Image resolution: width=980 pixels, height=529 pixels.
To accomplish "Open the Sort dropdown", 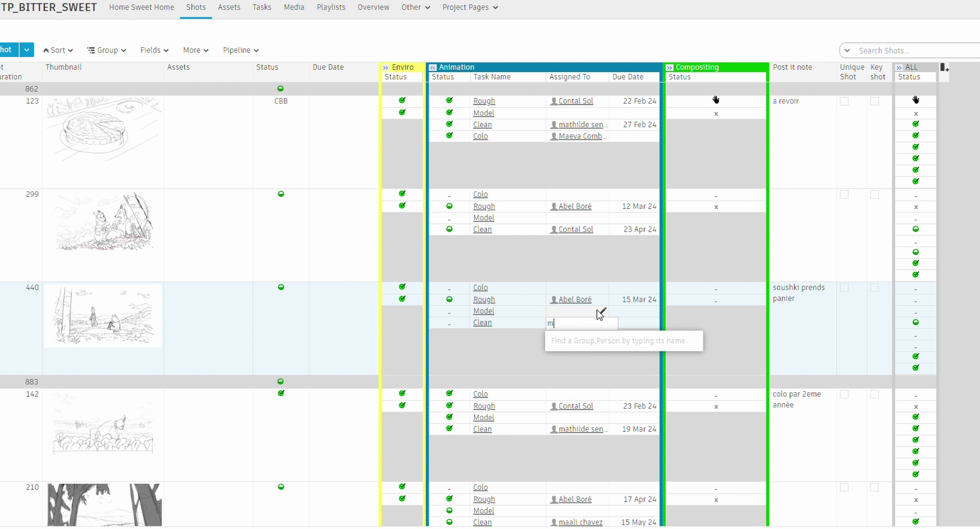I will (x=58, y=50).
